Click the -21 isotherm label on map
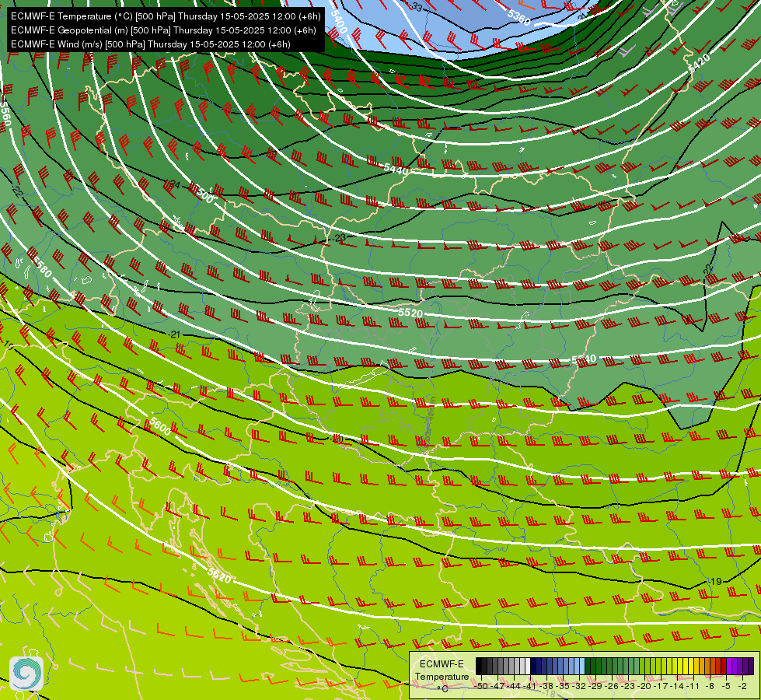 point(175,334)
